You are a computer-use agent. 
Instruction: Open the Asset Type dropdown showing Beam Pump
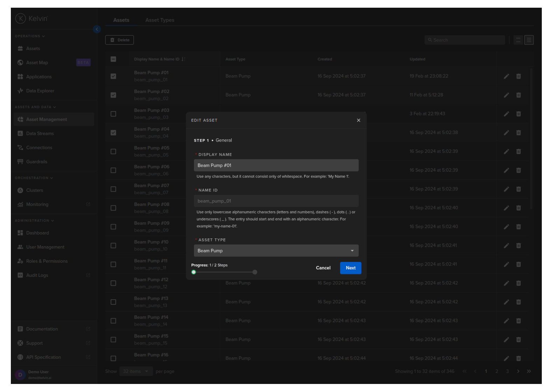tap(276, 251)
